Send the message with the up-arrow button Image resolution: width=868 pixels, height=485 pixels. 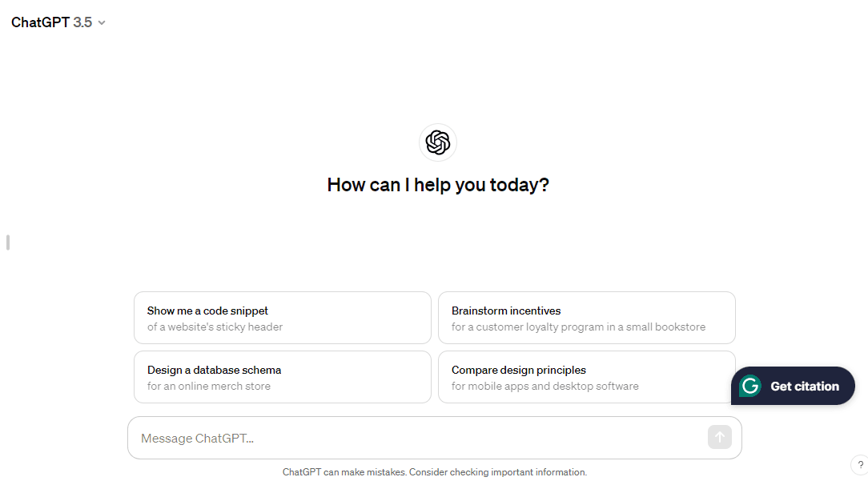[x=719, y=437]
